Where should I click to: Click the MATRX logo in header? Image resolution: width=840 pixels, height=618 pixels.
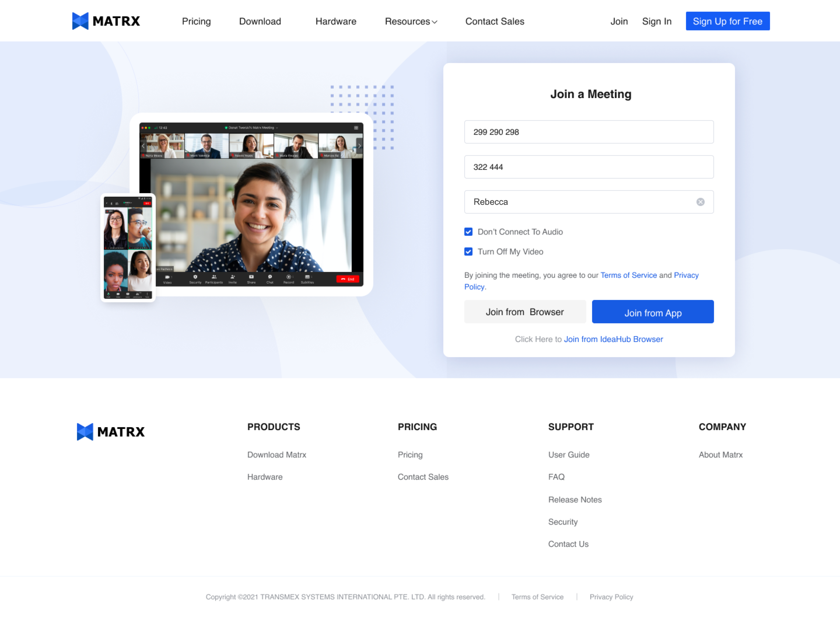click(x=106, y=21)
